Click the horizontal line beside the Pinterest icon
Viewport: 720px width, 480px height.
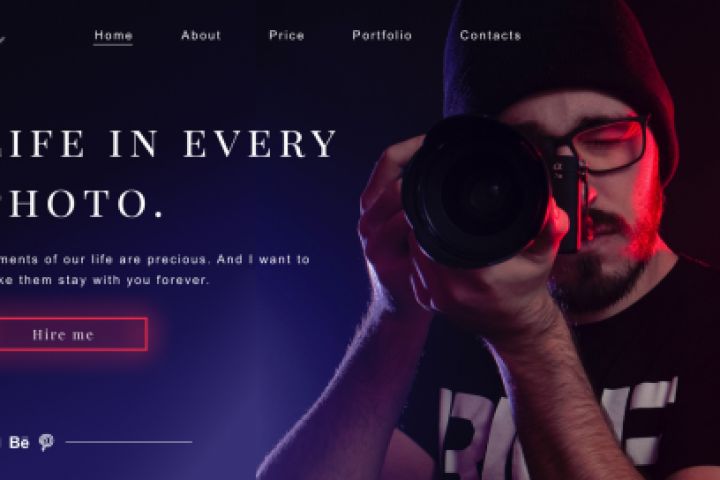click(129, 442)
